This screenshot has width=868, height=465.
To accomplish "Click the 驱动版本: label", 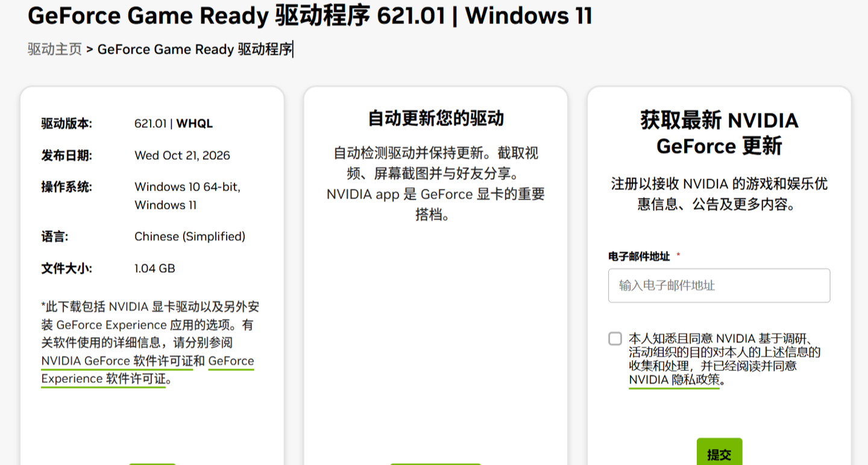I will (66, 124).
